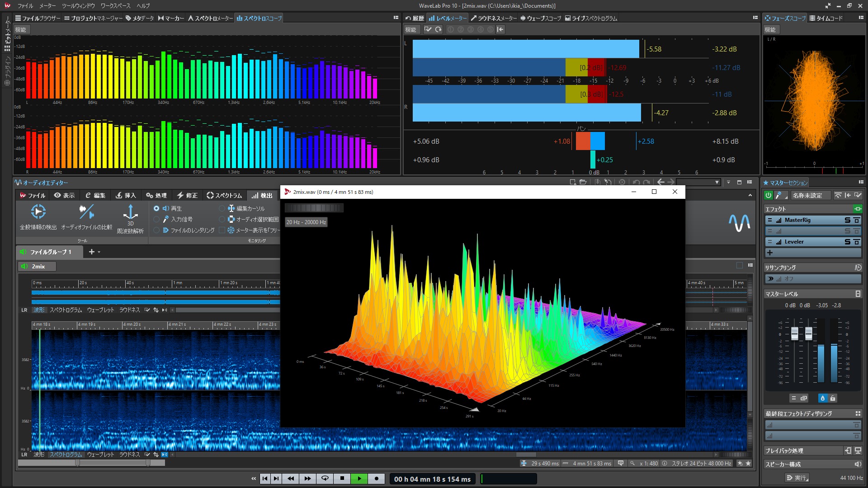The width and height of the screenshot is (868, 488).
Task: Click the resampling clock icon
Action: point(858,267)
